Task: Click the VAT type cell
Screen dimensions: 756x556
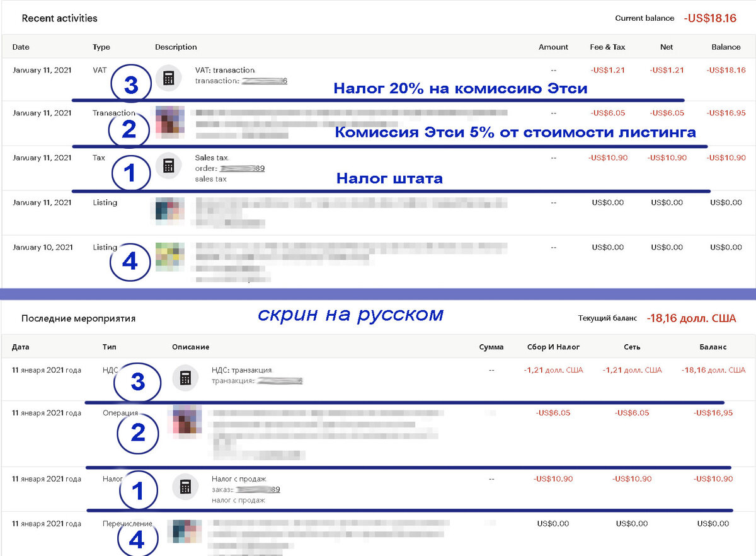Action: (100, 70)
